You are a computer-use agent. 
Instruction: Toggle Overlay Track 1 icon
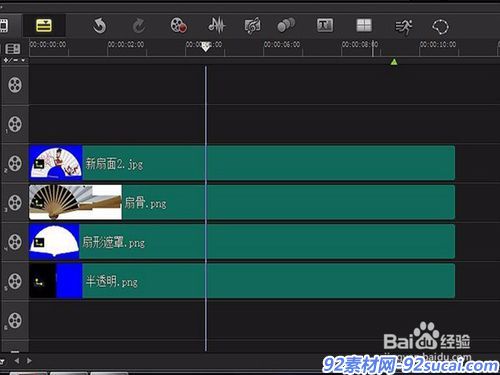pos(15,124)
